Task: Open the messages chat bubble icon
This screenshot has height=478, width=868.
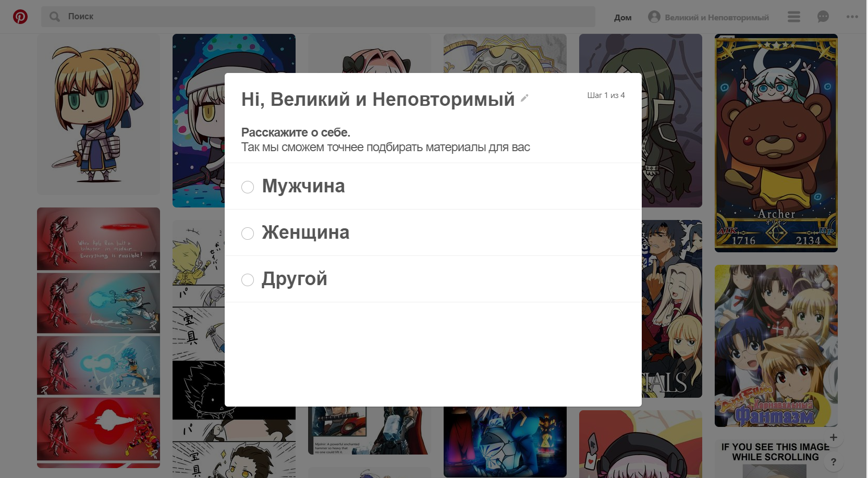Action: [823, 17]
